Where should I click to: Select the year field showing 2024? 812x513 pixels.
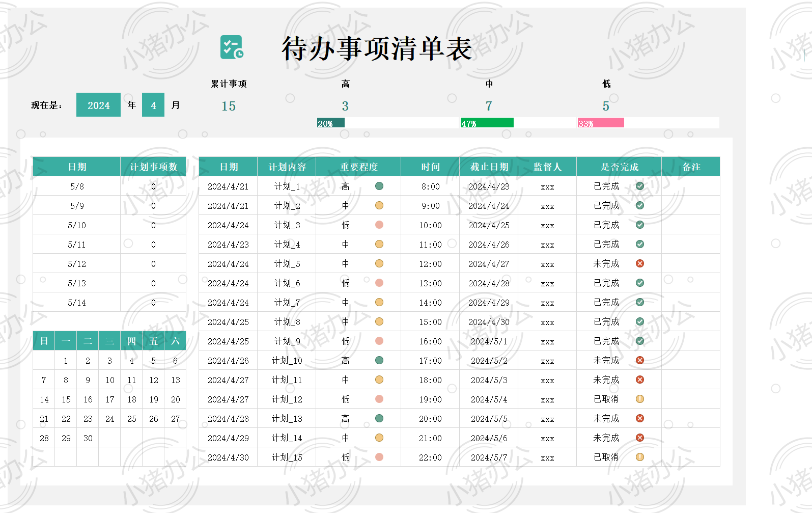(x=98, y=105)
